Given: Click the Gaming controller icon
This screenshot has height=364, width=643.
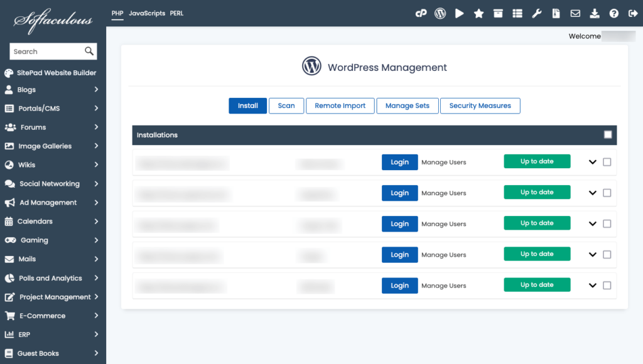Looking at the screenshot, I should tap(10, 240).
